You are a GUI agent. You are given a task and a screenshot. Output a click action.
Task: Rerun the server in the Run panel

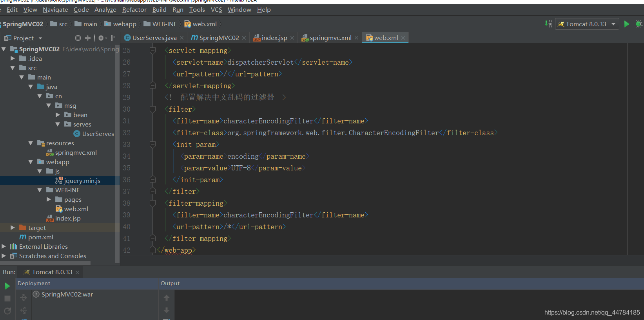click(x=7, y=286)
